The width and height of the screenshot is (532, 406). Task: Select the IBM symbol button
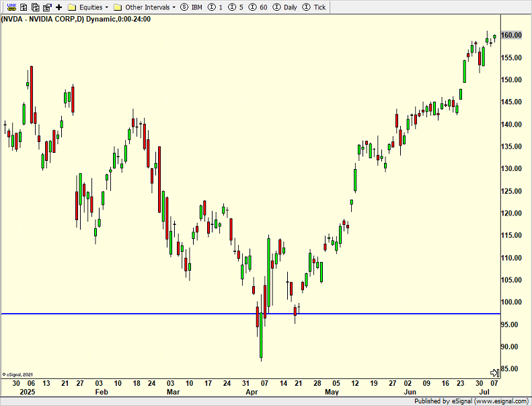192,7
